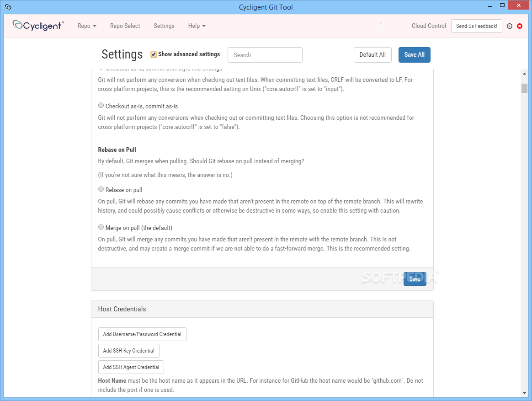Click the Cycligent logo
The image size is (532, 401).
[38, 26]
